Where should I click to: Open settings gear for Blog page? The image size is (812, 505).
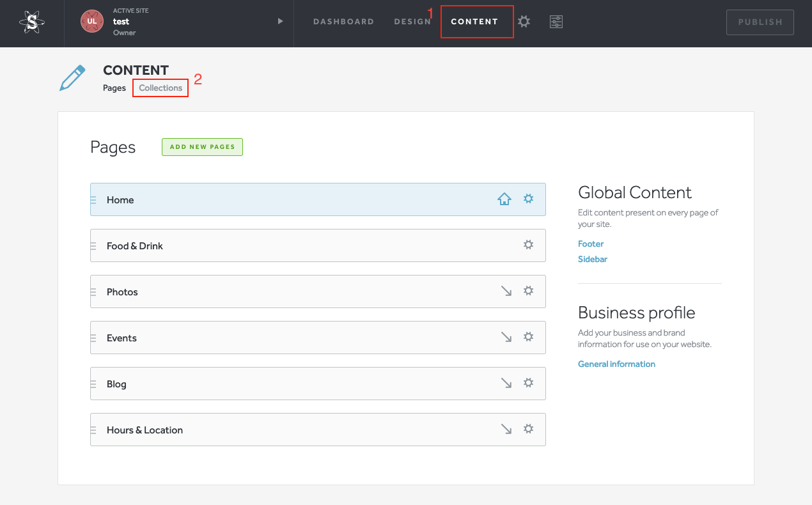[528, 383]
